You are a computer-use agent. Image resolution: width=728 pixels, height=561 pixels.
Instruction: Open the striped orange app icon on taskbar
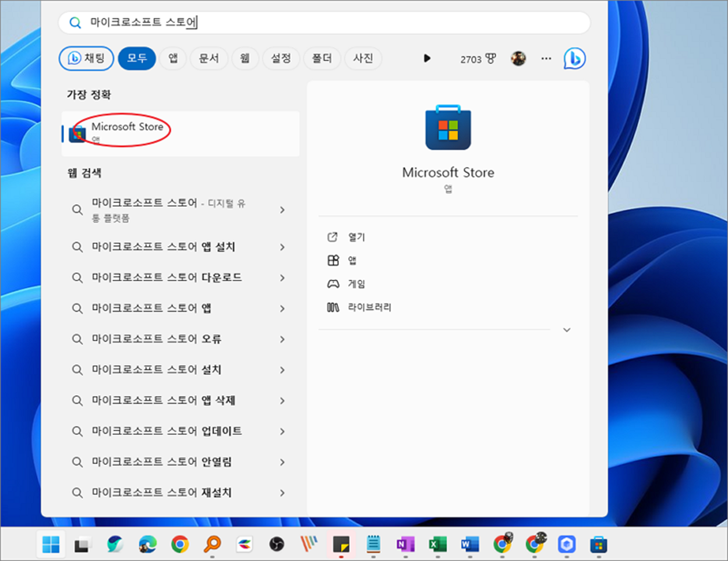coord(309,545)
